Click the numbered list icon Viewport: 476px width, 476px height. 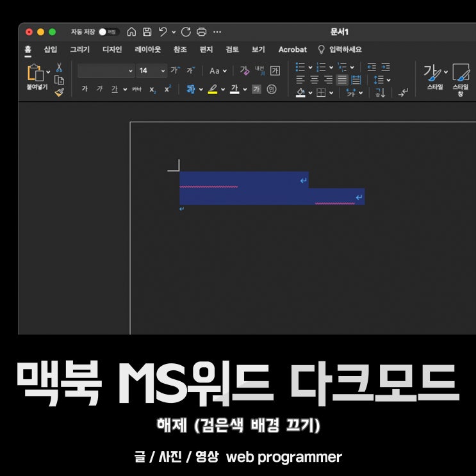pyautogui.click(x=321, y=67)
